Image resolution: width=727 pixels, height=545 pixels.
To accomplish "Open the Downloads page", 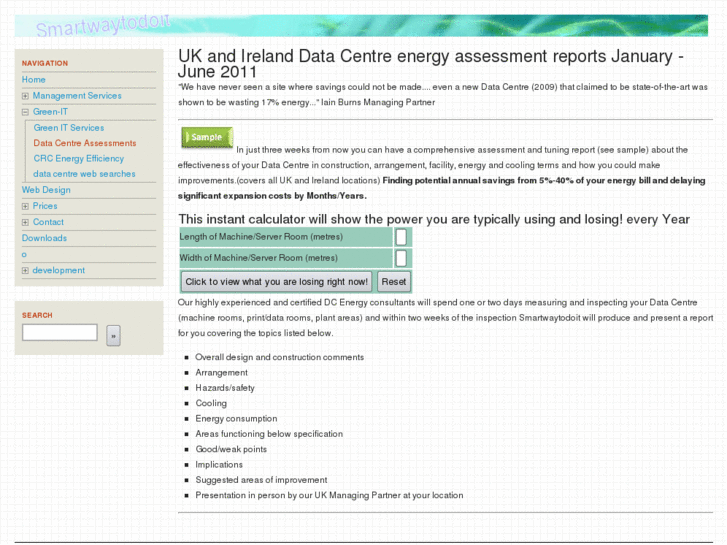I will tap(44, 238).
